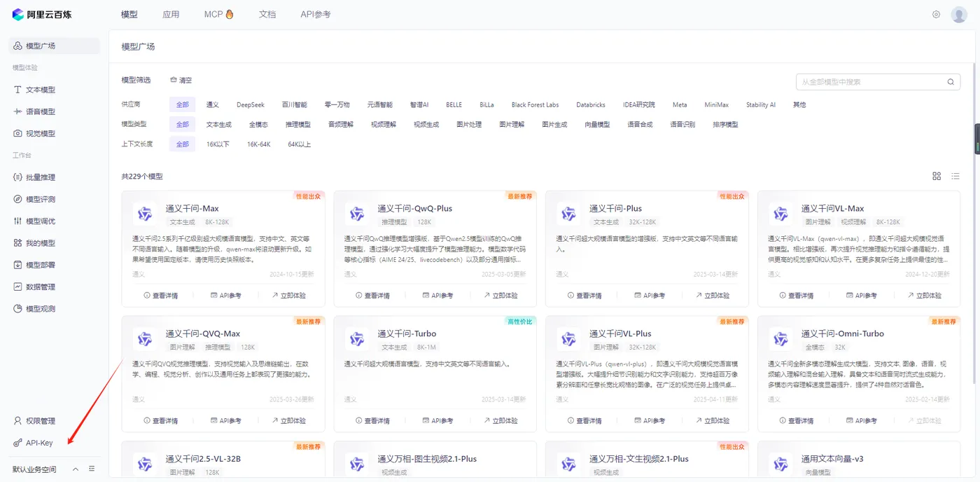Screen dimensions: 980x482
Task: Click the 通义千问-QVQ-Max model logo
Action: pos(145,339)
